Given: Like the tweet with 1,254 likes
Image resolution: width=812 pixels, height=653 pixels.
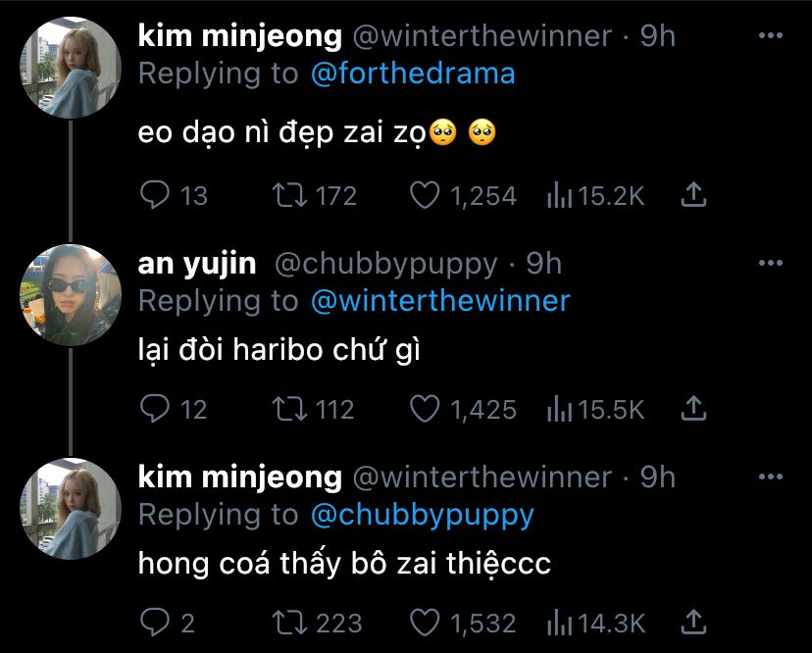Looking at the screenshot, I should pos(425,195).
